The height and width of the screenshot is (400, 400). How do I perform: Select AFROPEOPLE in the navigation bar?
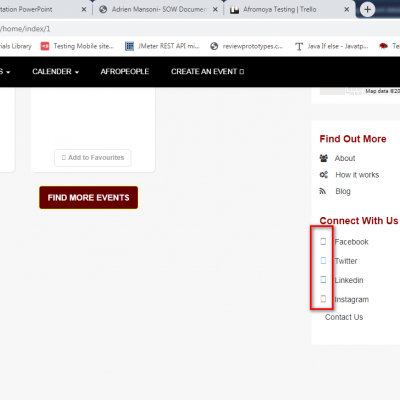(125, 72)
